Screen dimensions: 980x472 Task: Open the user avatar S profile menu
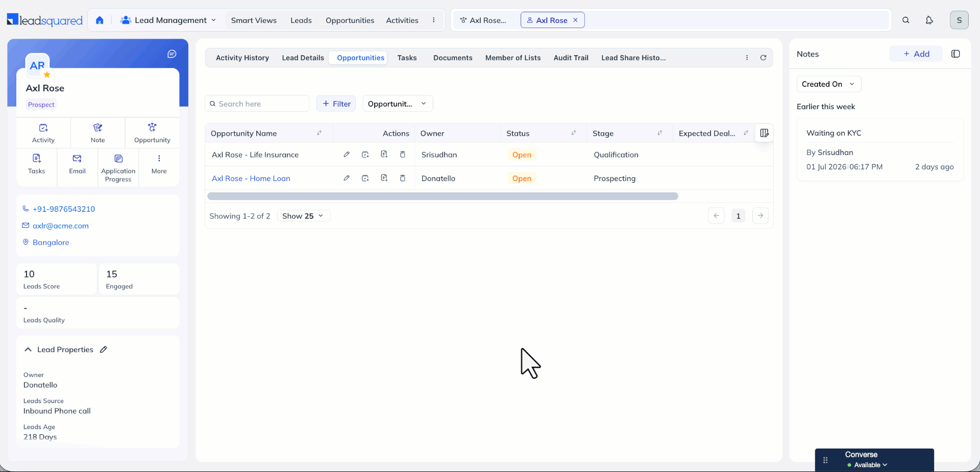[x=959, y=20]
